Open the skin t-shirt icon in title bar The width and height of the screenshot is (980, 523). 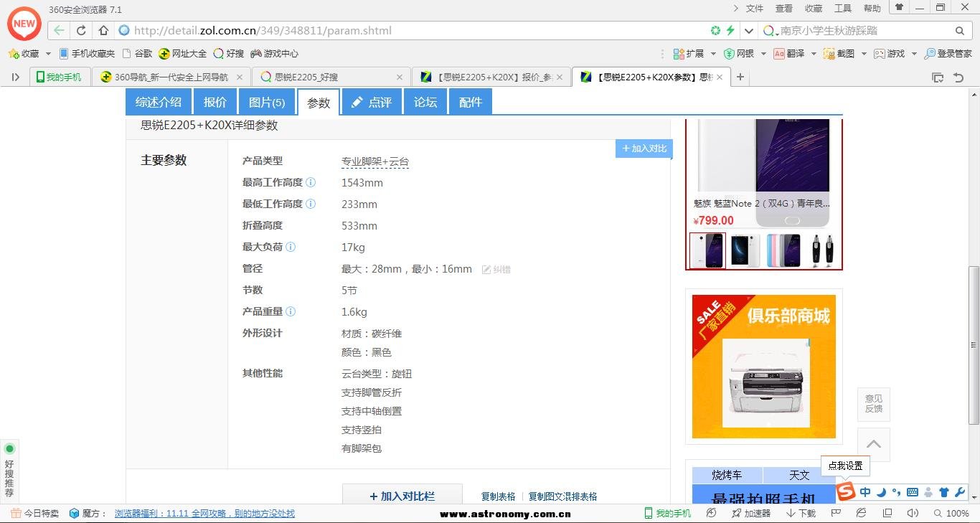pyautogui.click(x=899, y=7)
